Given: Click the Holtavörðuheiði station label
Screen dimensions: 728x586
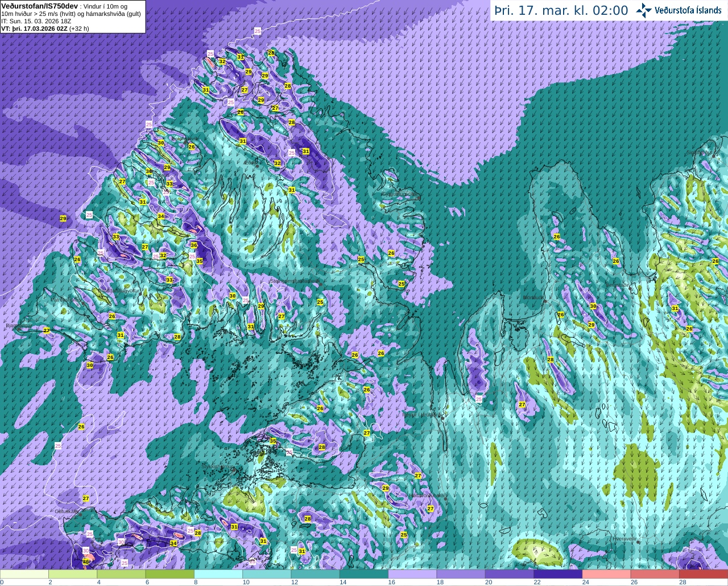Looking at the screenshot, I should [425, 496].
